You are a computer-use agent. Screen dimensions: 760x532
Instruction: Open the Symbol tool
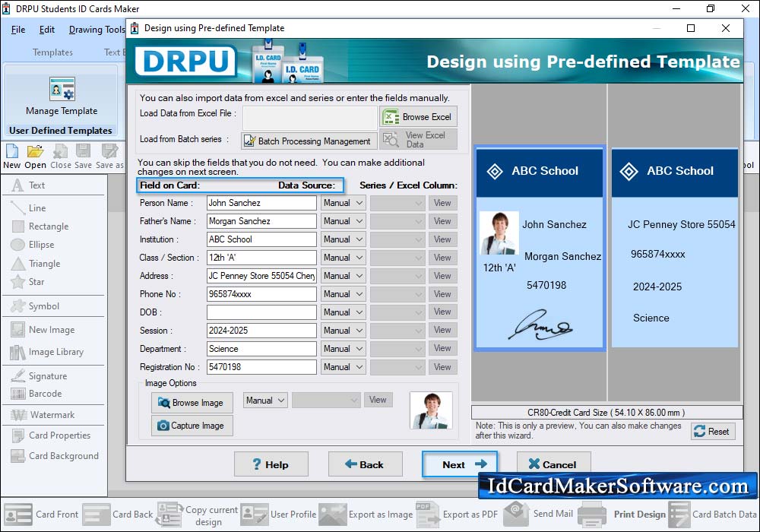tap(35, 306)
